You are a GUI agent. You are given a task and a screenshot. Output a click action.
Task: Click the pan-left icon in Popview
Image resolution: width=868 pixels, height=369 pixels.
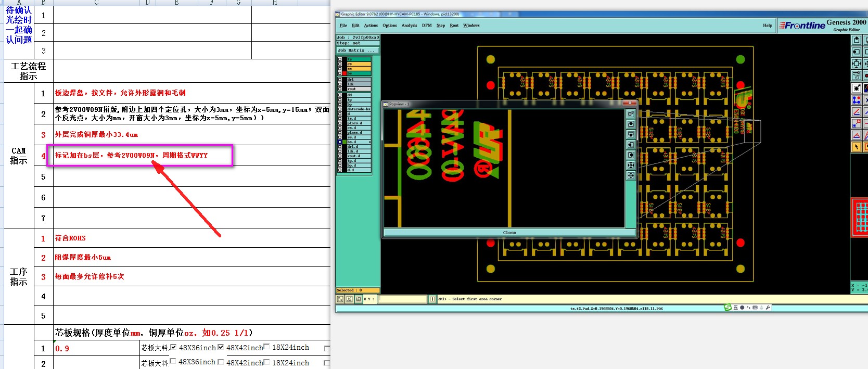coord(631,144)
